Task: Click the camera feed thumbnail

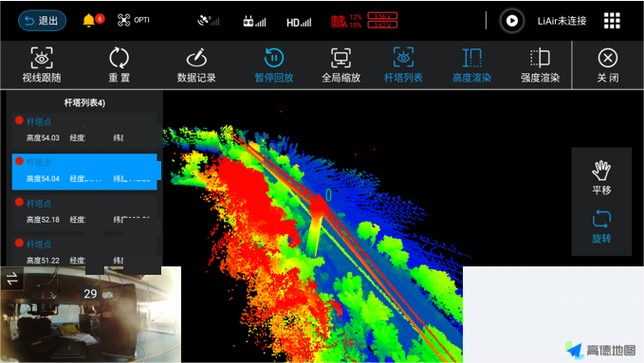Action: [90, 315]
